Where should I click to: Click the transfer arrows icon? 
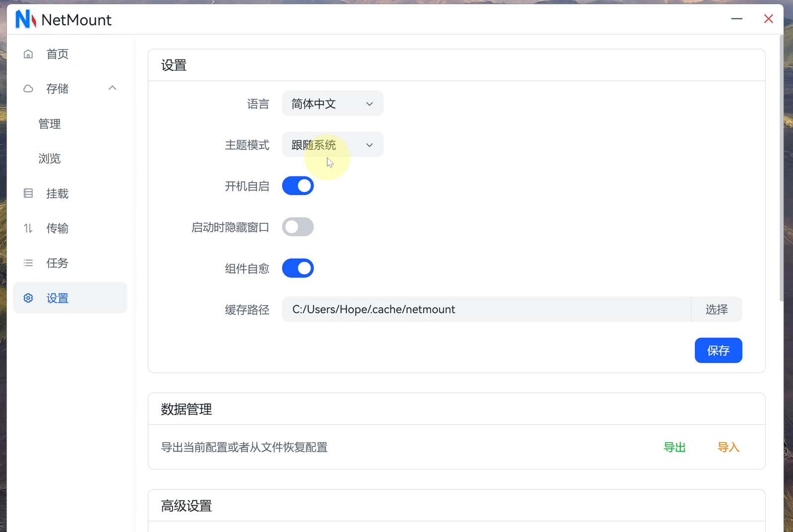click(28, 228)
